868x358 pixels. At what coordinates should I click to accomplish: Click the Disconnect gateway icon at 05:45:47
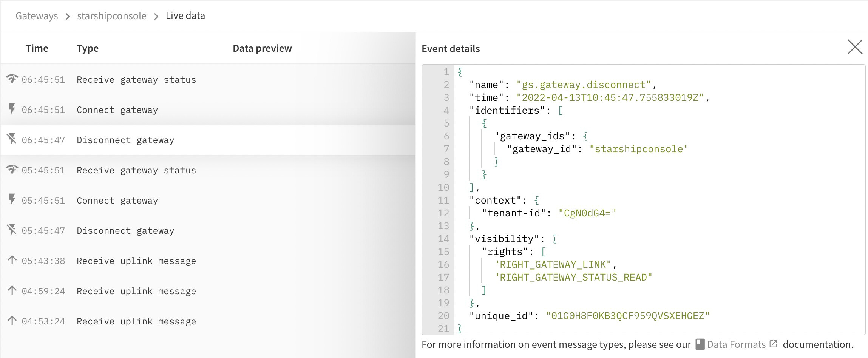pyautogui.click(x=12, y=230)
